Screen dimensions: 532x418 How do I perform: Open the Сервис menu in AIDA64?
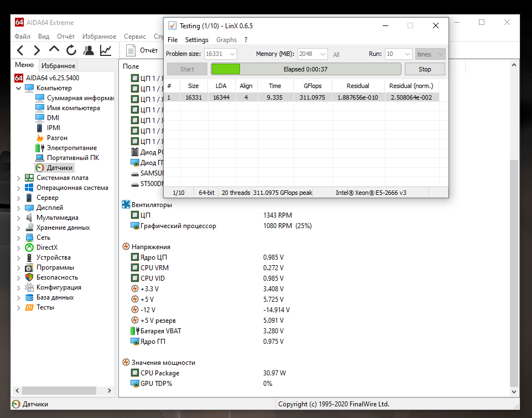135,37
